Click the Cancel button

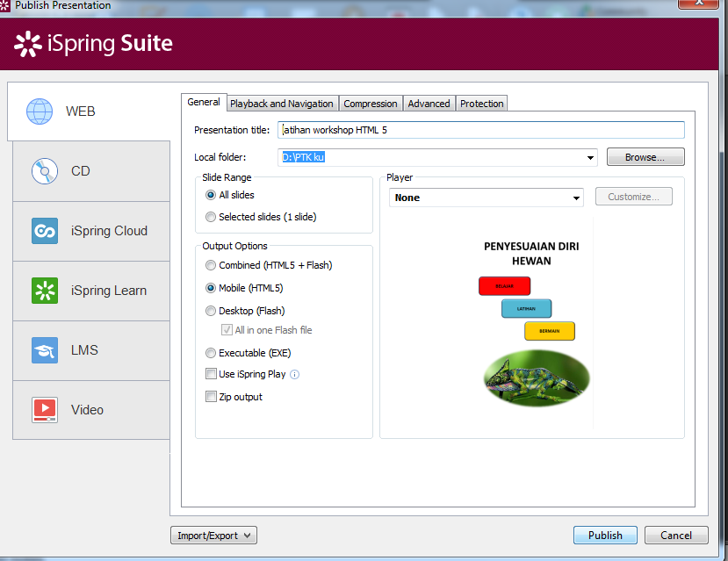[x=676, y=535]
